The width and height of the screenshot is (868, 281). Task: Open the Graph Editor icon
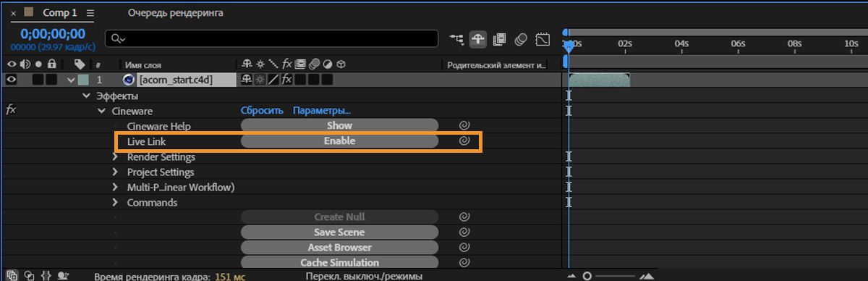click(x=542, y=38)
